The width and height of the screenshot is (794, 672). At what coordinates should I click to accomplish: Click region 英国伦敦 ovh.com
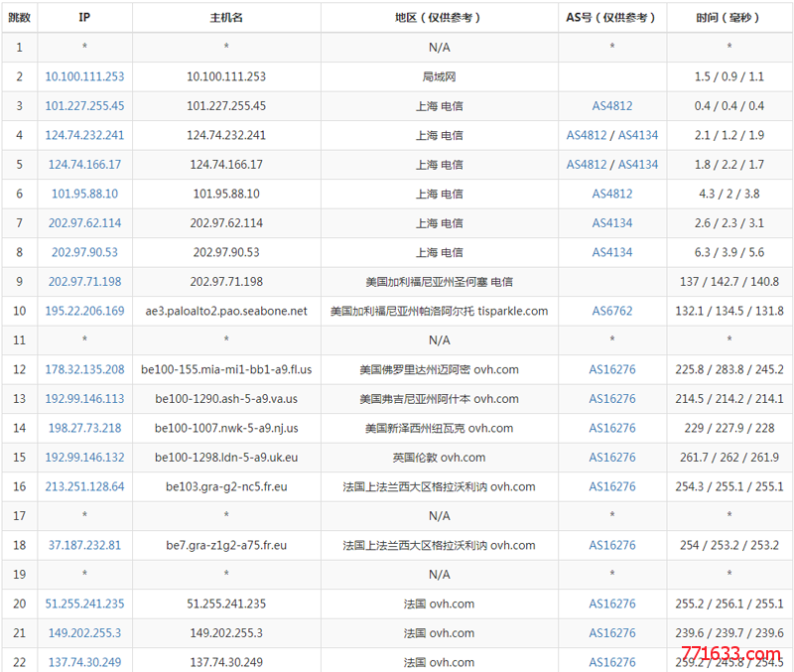[x=439, y=458]
